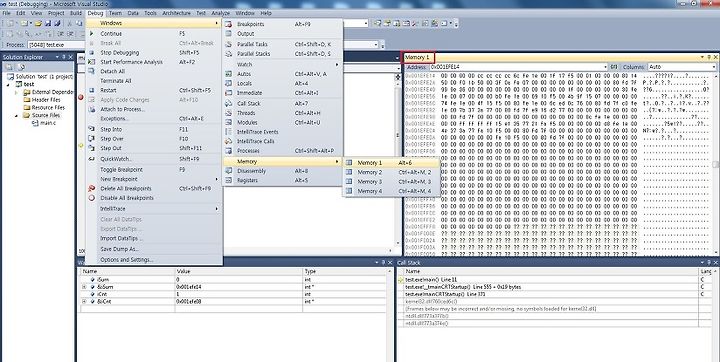Choose Import DataTips
Viewport: 720px width, 362px height.
(x=154, y=238)
